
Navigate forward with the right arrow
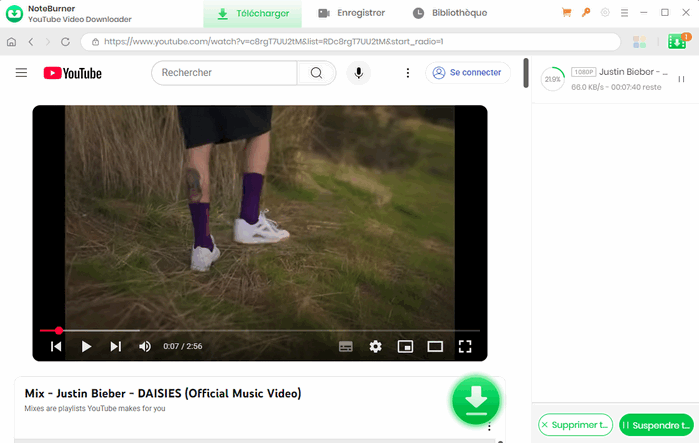[48, 42]
